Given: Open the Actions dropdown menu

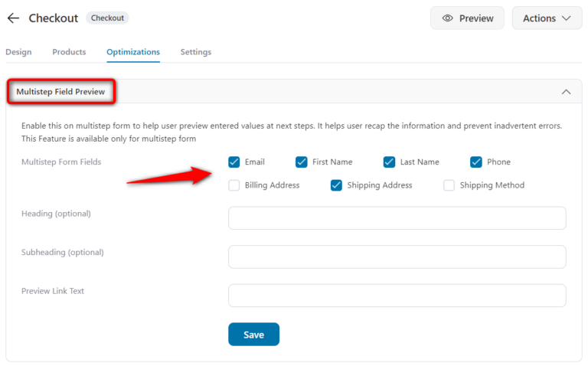Looking at the screenshot, I should [547, 18].
